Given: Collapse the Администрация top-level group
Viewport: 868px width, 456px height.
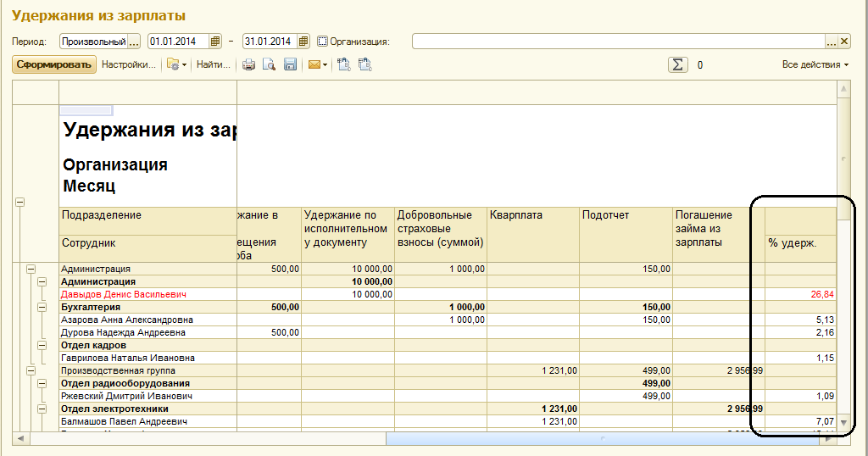Looking at the screenshot, I should (x=31, y=269).
